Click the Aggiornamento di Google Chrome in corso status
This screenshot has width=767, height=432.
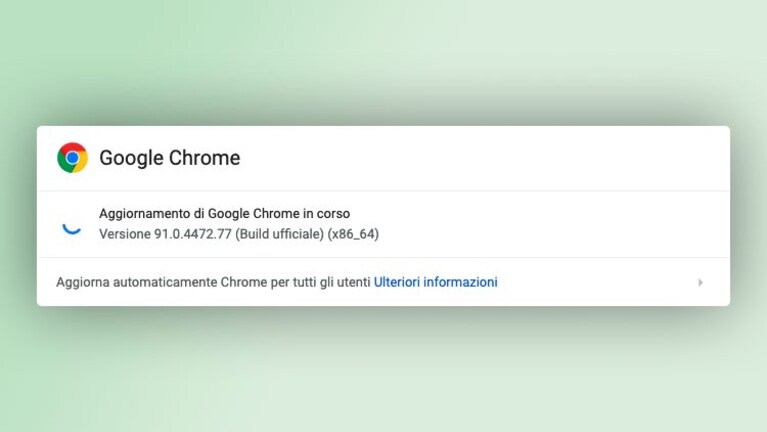point(225,213)
